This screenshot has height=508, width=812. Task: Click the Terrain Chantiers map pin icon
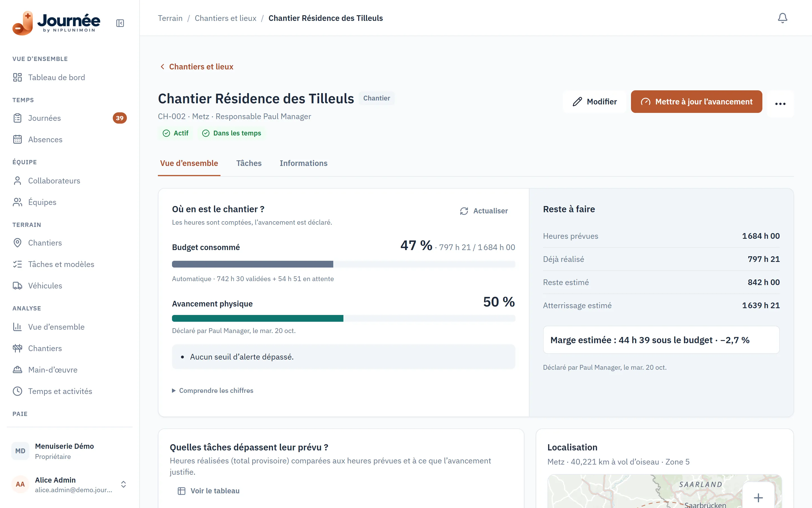[x=17, y=243]
